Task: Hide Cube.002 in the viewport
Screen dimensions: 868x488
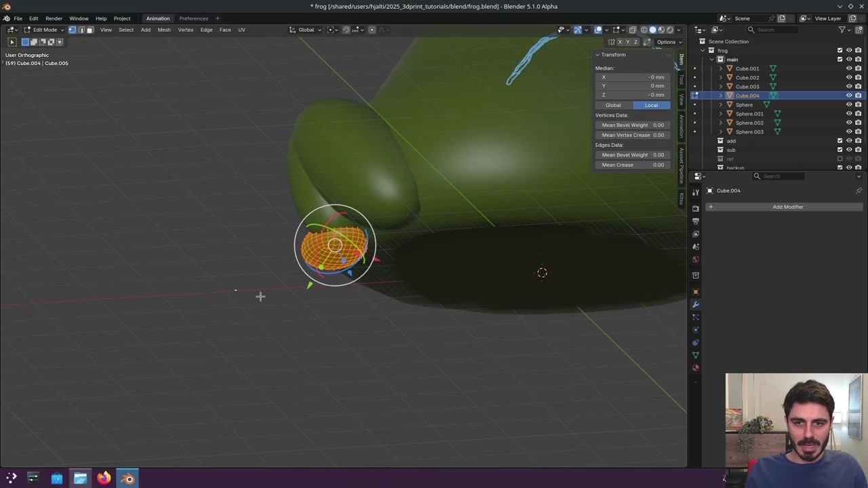Action: [x=848, y=77]
